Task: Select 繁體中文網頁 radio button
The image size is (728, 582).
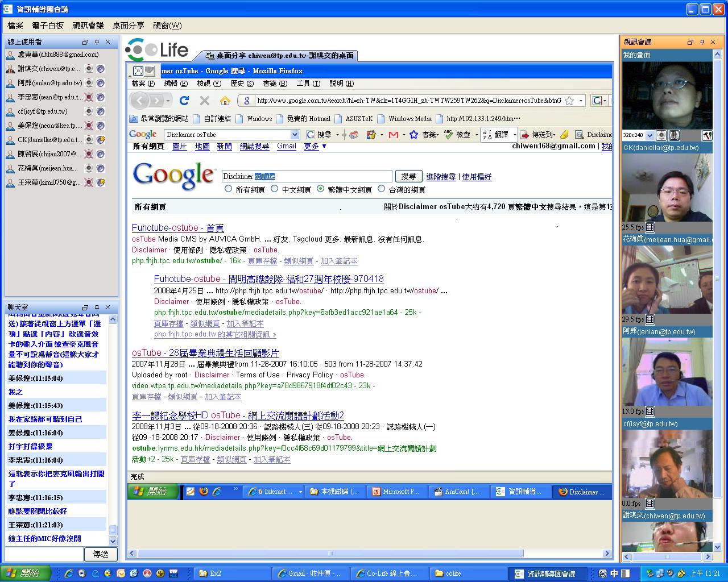Action: pos(320,189)
